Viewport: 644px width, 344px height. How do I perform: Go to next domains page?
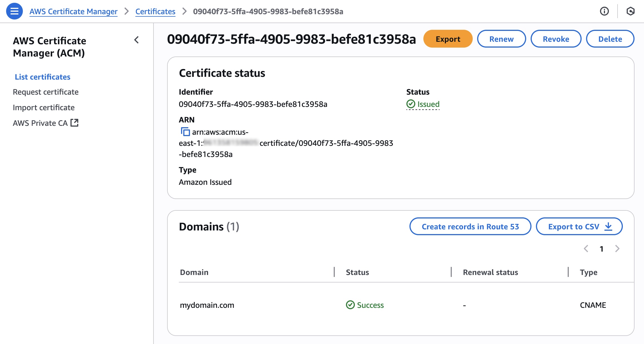617,249
